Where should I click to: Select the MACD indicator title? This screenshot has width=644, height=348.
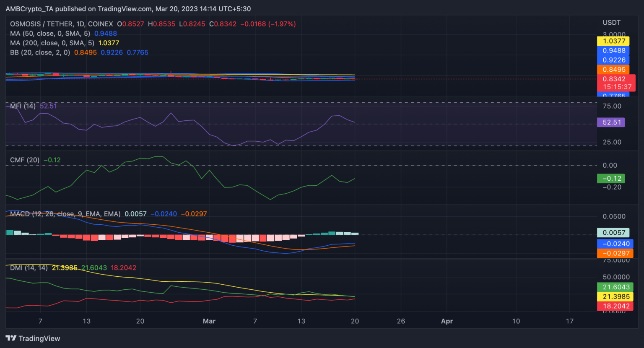pos(65,214)
